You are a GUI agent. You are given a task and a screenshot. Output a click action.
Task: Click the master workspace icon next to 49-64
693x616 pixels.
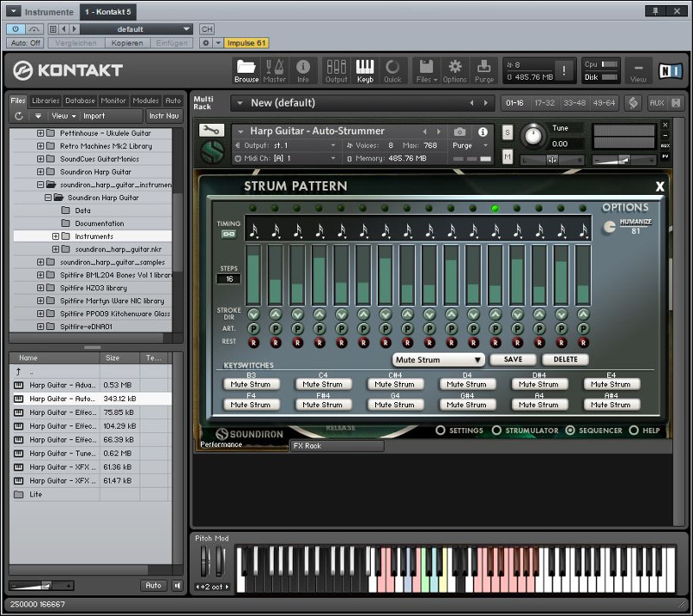[x=633, y=103]
